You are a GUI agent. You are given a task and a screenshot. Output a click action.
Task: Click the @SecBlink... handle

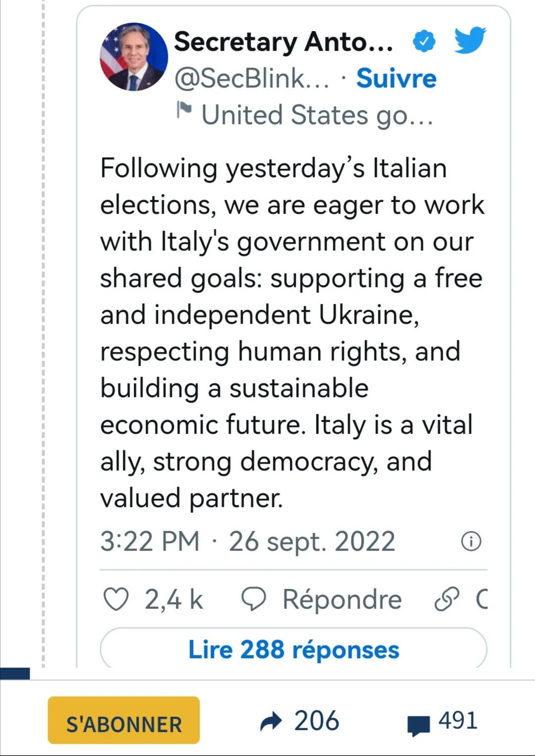[x=252, y=78]
